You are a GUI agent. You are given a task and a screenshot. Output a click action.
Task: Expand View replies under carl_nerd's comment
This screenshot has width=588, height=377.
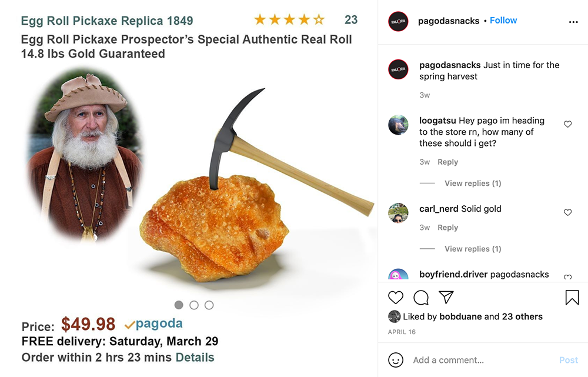tap(473, 249)
